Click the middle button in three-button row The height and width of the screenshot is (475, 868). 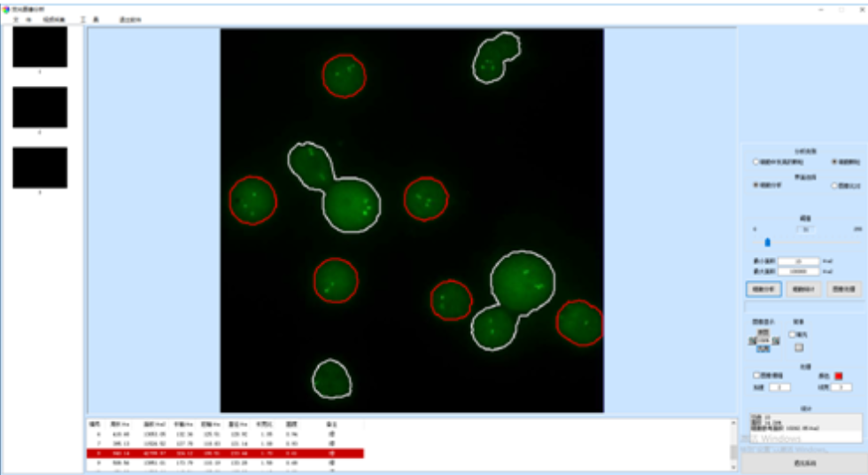pos(802,289)
